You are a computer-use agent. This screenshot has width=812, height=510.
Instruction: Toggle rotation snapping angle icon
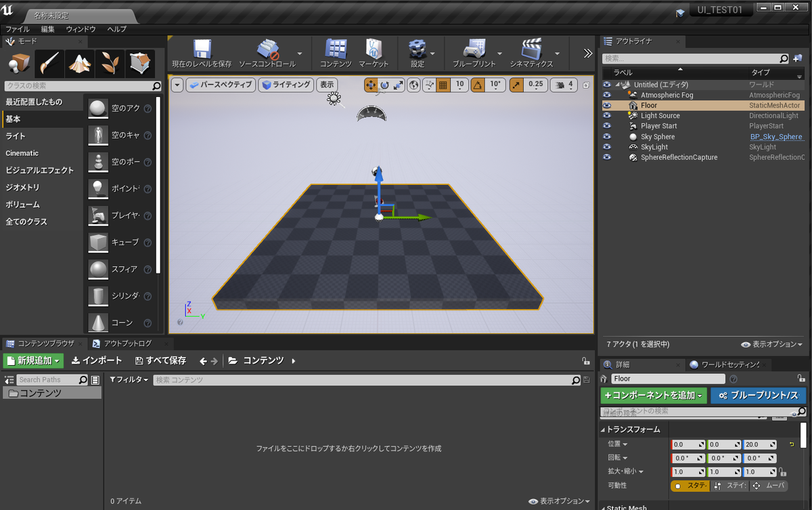pos(478,85)
